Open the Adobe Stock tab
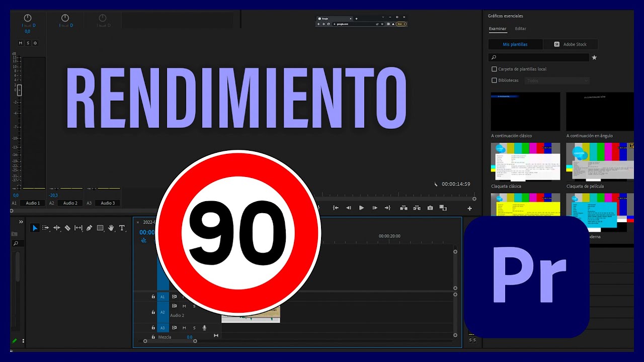The height and width of the screenshot is (362, 644). (571, 44)
